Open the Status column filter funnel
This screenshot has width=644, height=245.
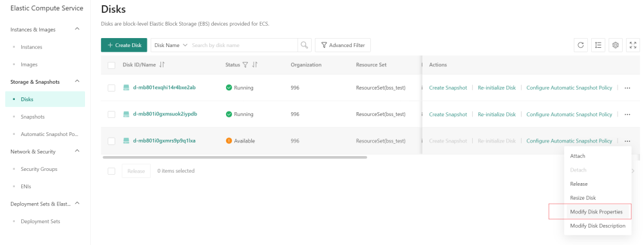(245, 64)
